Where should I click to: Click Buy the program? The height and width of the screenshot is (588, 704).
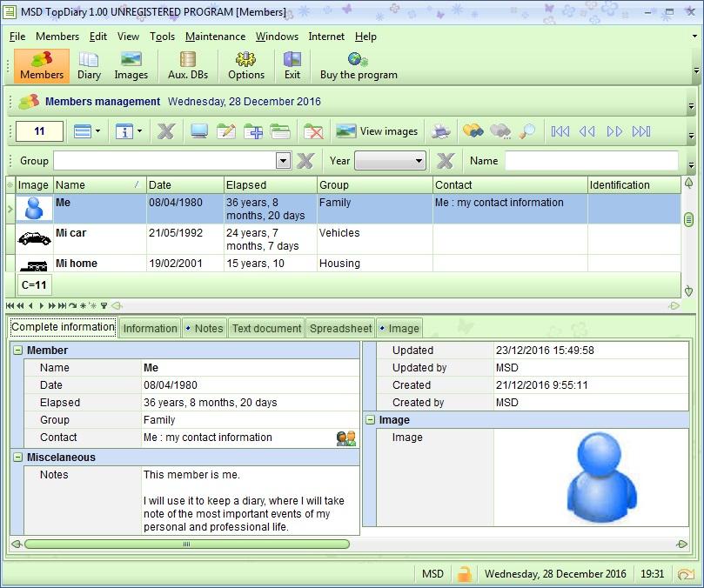(x=359, y=66)
